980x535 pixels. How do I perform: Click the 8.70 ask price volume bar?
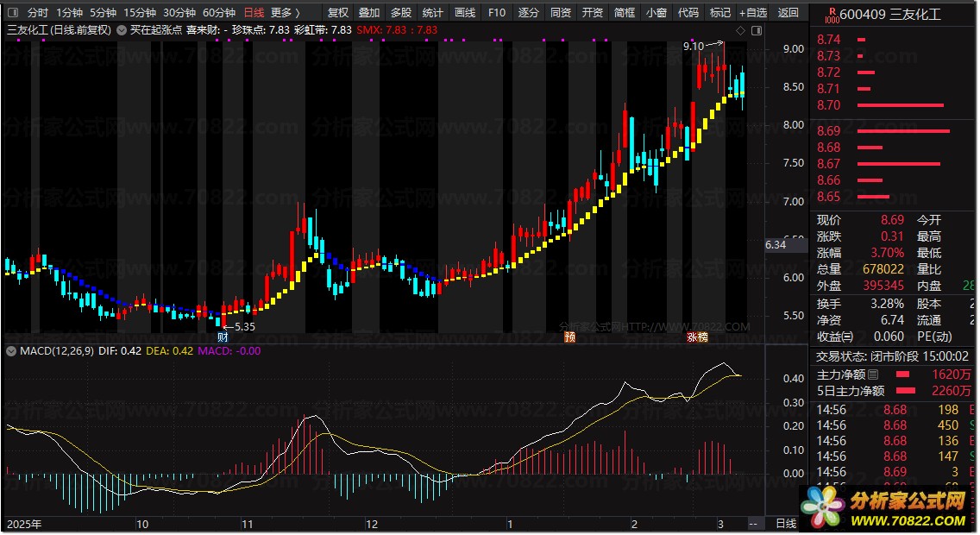pos(900,105)
